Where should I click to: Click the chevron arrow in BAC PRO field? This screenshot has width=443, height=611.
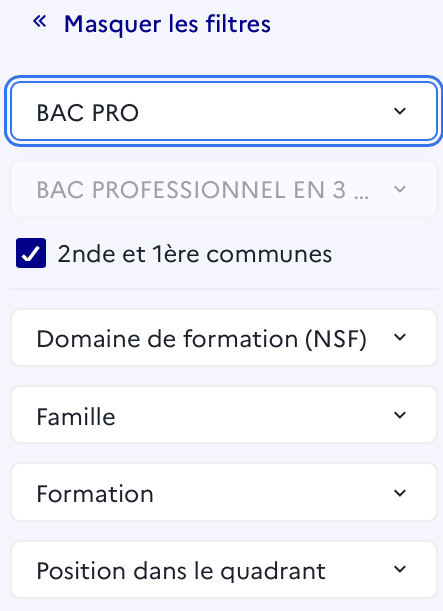400,111
